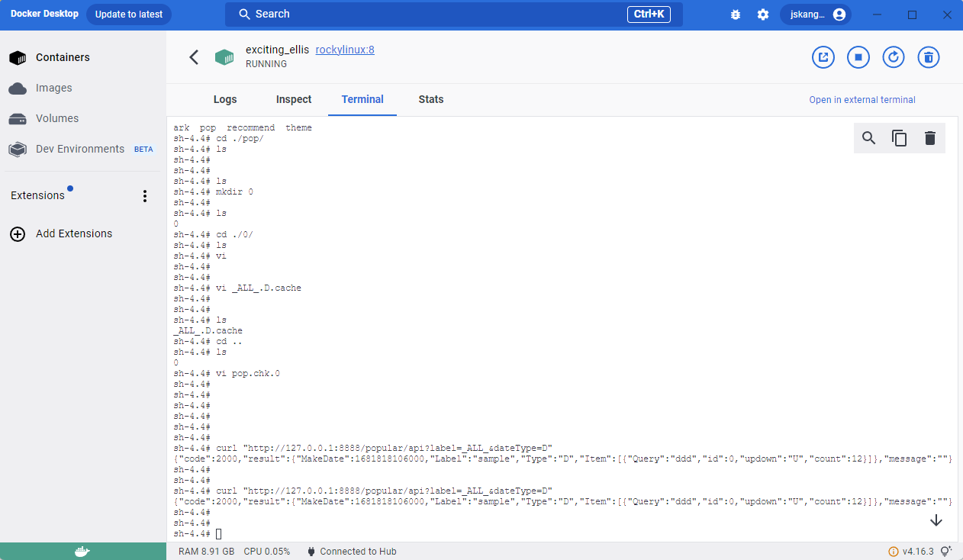Click the RUNNING status label
Screen dimensions: 963x560
pos(266,64)
